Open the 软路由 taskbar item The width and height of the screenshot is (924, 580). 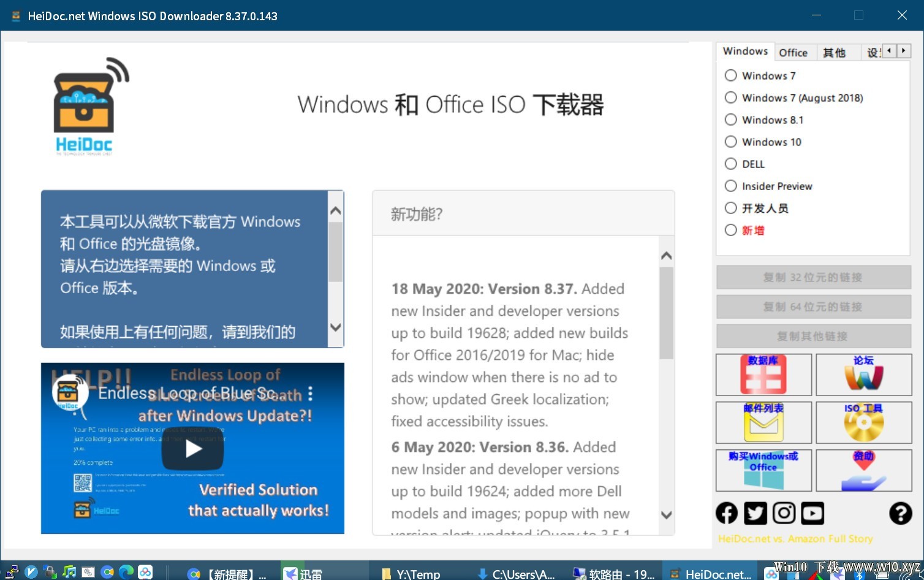coord(613,573)
